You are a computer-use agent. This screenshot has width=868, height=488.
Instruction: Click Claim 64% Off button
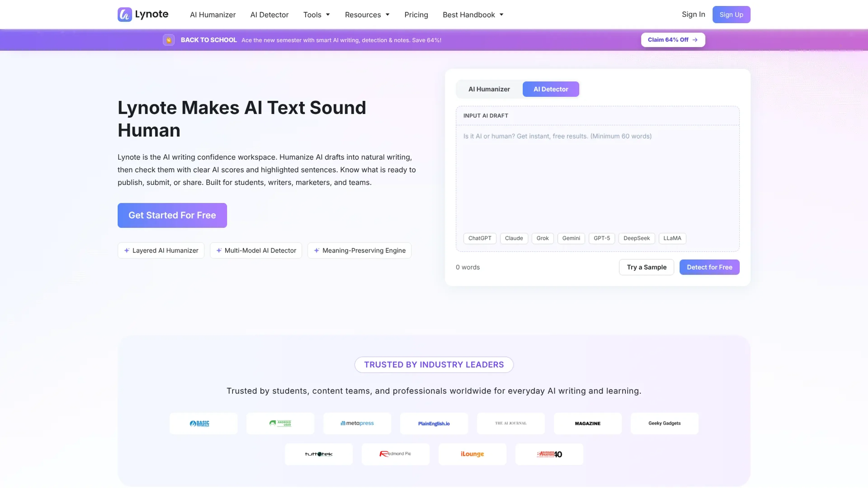pyautogui.click(x=673, y=40)
